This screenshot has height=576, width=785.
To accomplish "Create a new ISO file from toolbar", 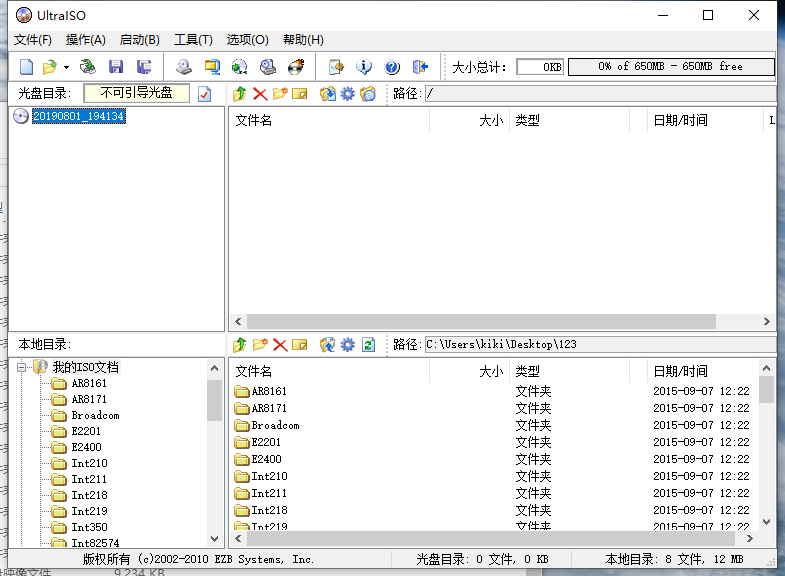I will [27, 67].
